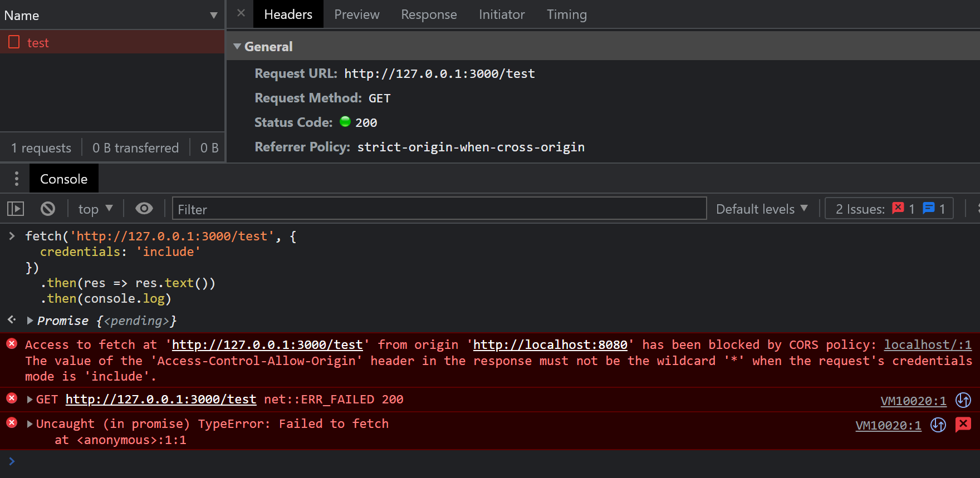
Task: Open the console three-dot menu
Action: coord(17,179)
